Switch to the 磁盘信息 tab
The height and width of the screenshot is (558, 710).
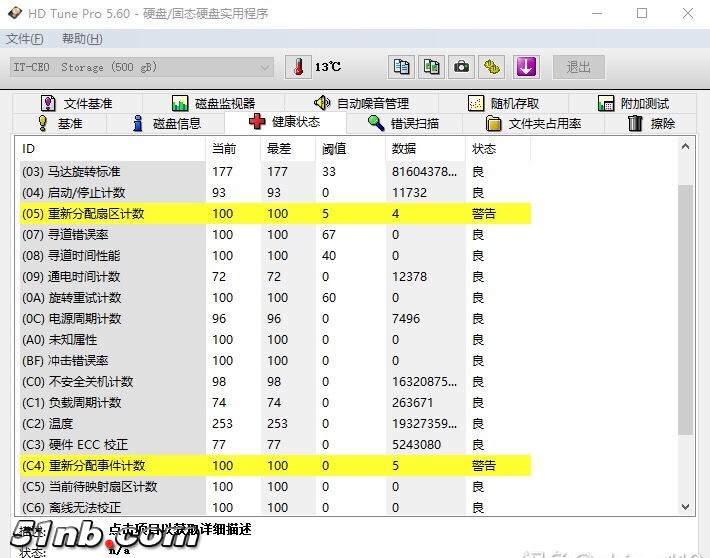coord(167,123)
